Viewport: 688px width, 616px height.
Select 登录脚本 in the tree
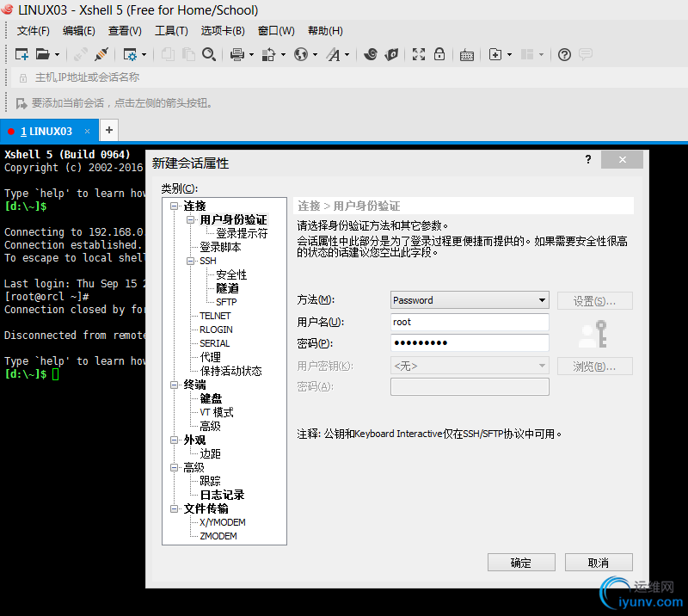pyautogui.click(x=220, y=247)
